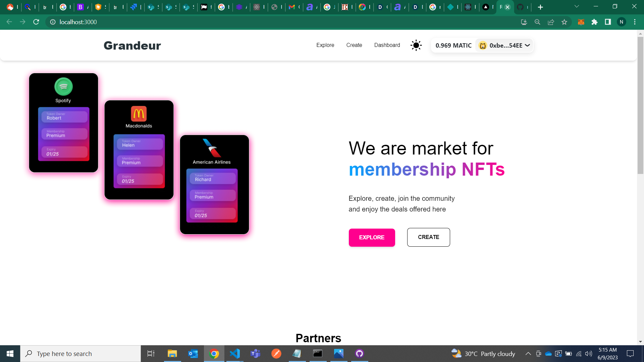Toggle the sun light/dark theme icon
Screen dimensions: 644x362
pyautogui.click(x=416, y=45)
